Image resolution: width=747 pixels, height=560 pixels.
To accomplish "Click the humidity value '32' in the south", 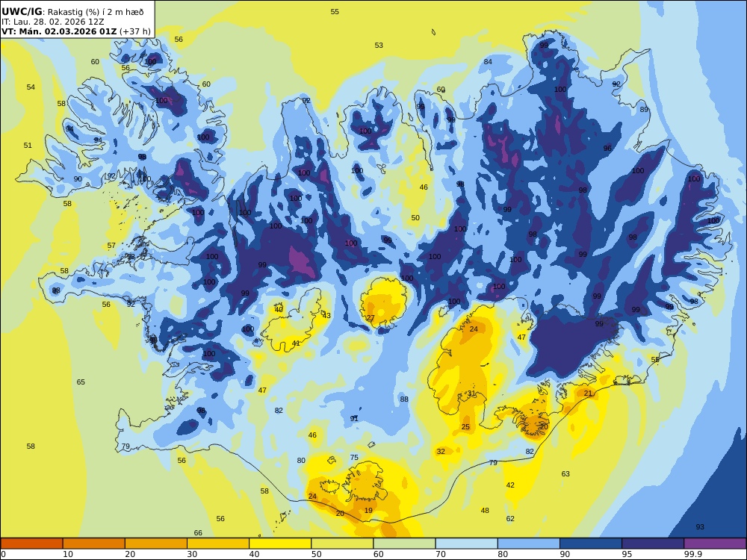I will click(x=441, y=452).
